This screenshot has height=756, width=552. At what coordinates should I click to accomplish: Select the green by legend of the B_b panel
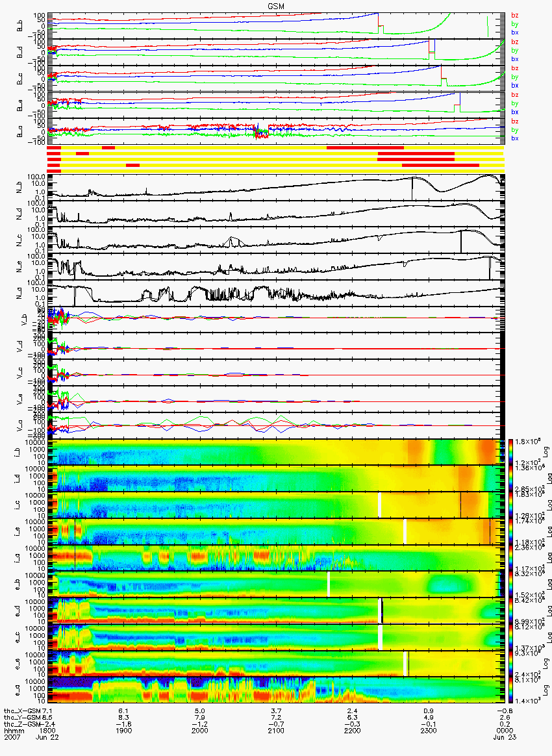[515, 24]
